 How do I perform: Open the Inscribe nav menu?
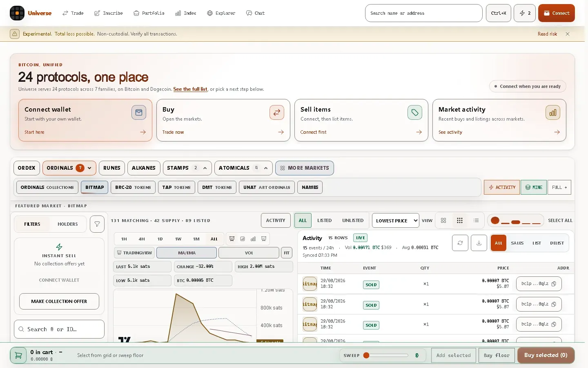click(109, 13)
